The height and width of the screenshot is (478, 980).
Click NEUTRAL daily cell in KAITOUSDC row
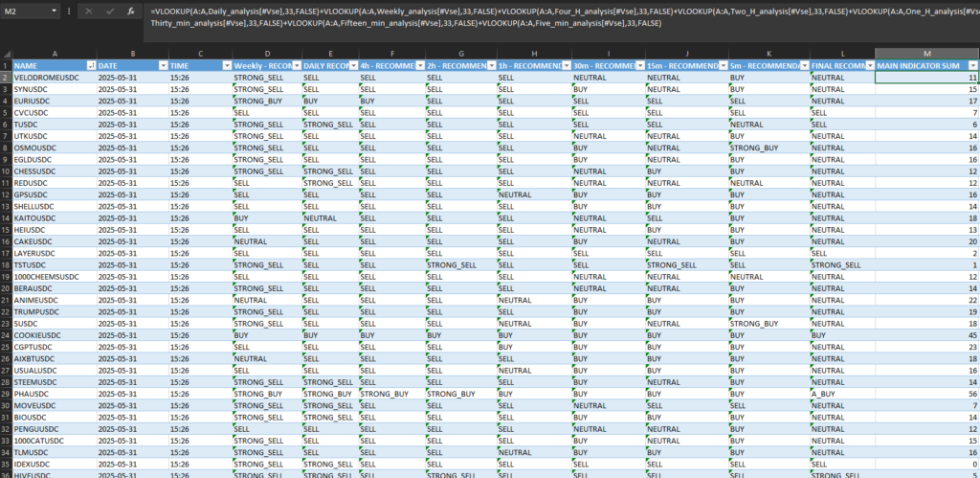pos(330,218)
